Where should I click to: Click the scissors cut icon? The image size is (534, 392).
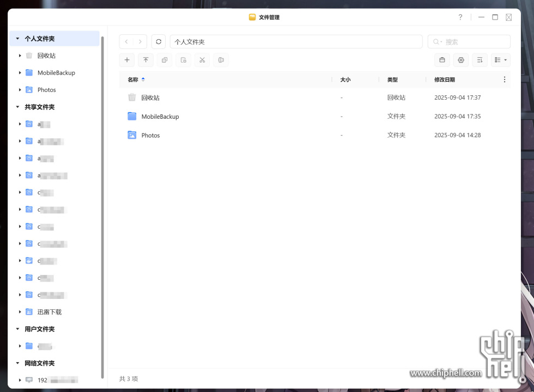click(202, 60)
